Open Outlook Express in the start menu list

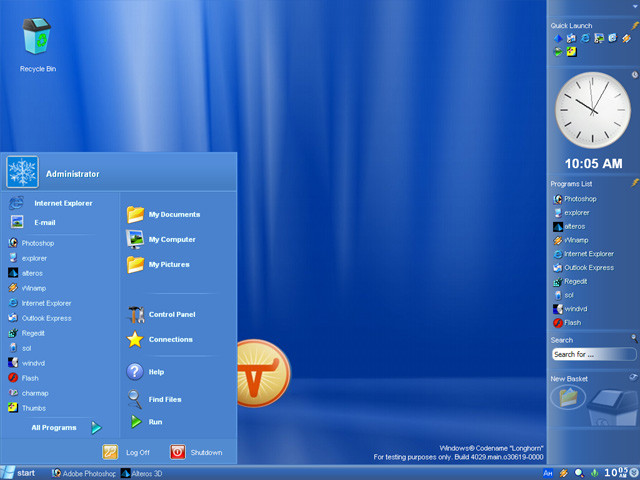pos(40,318)
